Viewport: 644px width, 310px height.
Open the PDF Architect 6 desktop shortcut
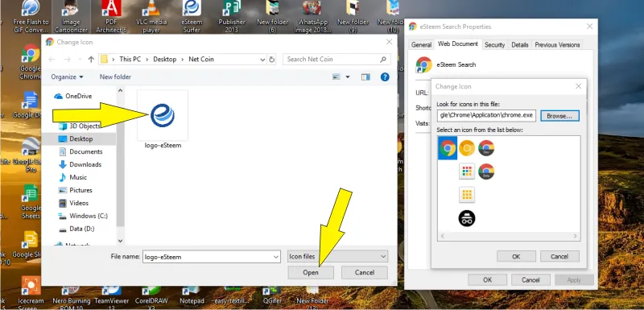[111, 17]
